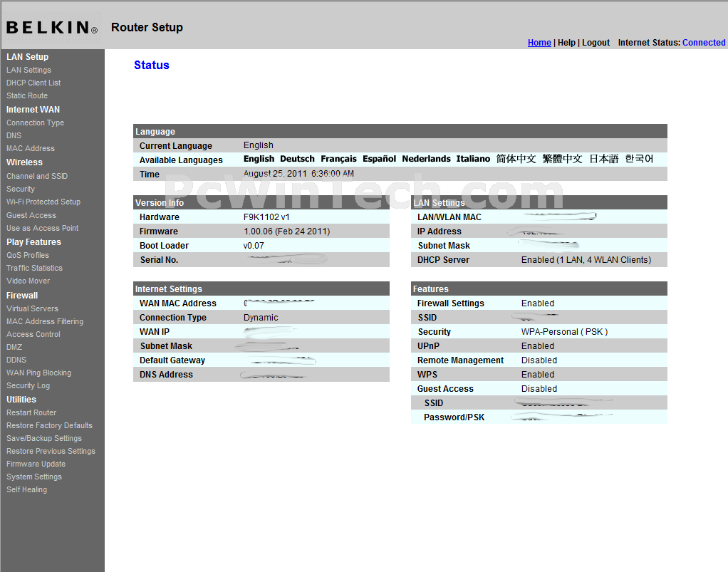Switch language to English
This screenshot has width=728, height=572.
tap(259, 160)
